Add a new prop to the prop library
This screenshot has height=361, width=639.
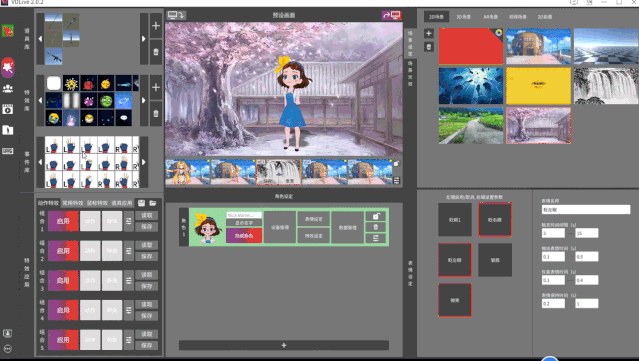(156, 26)
